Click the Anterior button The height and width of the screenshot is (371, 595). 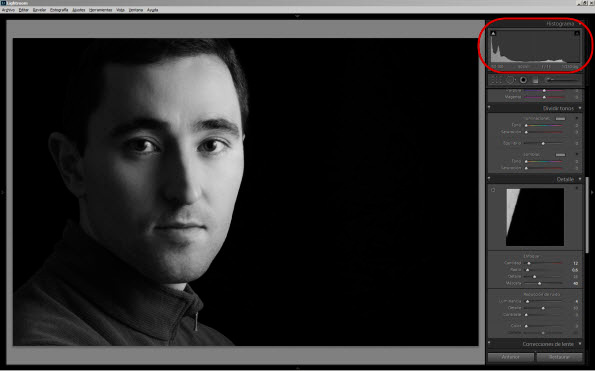(511, 357)
